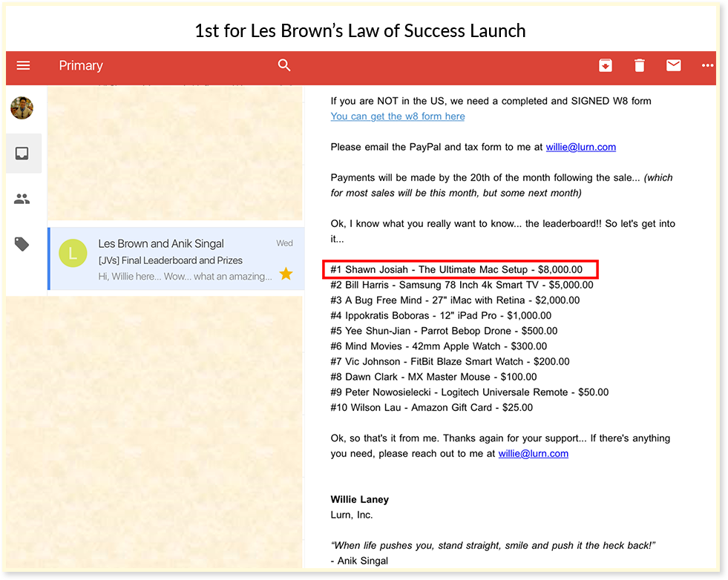This screenshot has height=580, width=728.
Task: Open 'You can get the w8 form here' link
Action: coord(398,116)
